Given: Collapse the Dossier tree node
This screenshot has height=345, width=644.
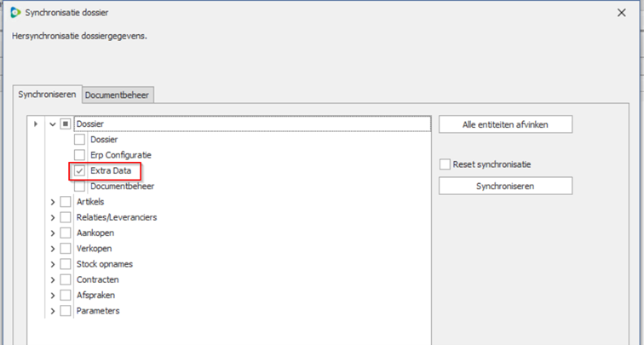Looking at the screenshot, I should [53, 124].
